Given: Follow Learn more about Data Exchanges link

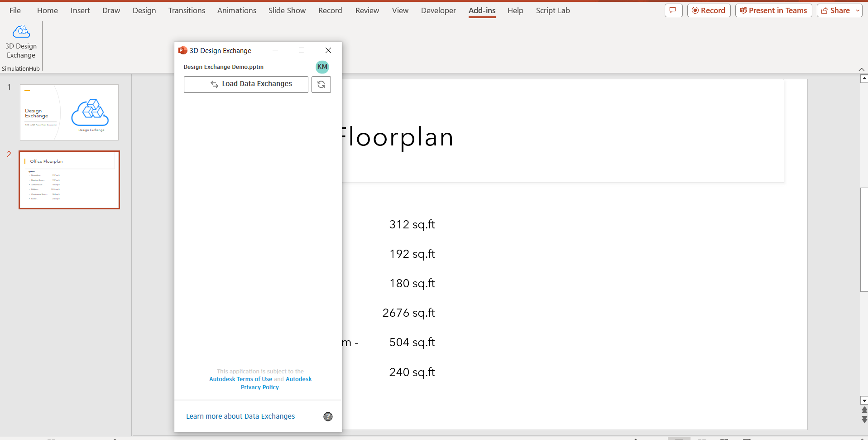Looking at the screenshot, I should 240,416.
